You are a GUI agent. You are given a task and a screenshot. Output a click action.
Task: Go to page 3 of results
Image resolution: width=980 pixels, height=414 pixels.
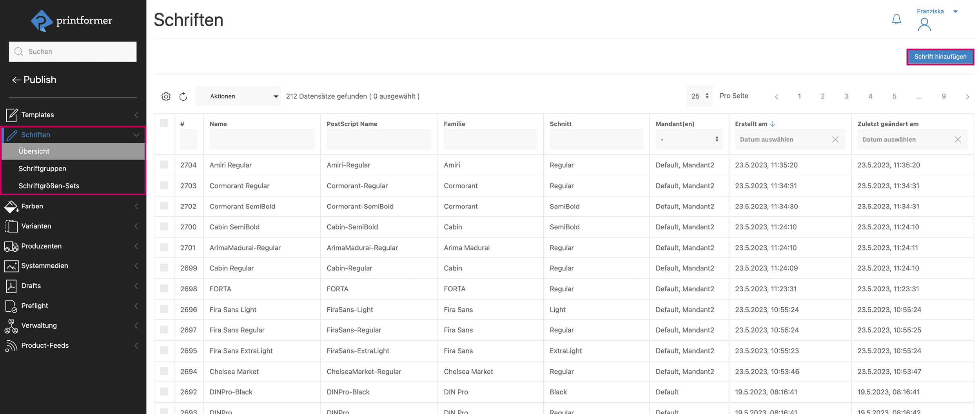coord(846,96)
